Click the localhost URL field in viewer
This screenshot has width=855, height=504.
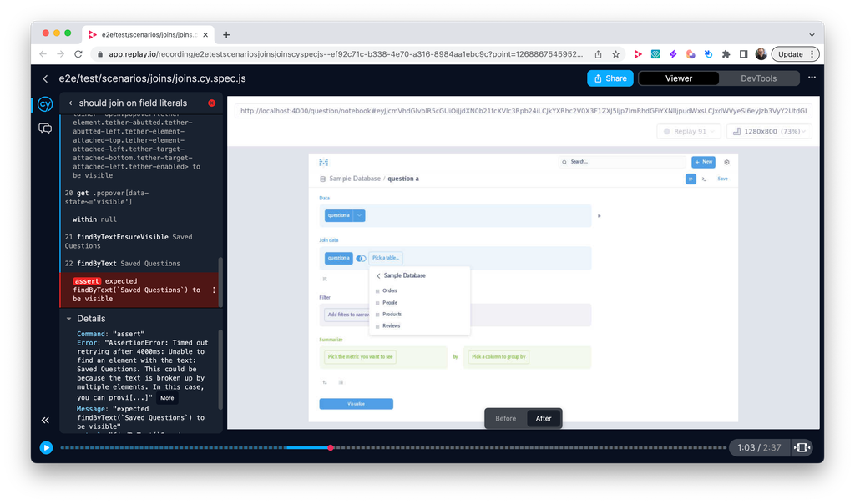[523, 111]
